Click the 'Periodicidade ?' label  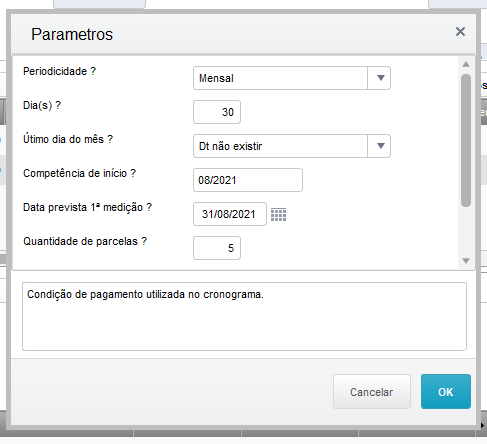coord(59,71)
